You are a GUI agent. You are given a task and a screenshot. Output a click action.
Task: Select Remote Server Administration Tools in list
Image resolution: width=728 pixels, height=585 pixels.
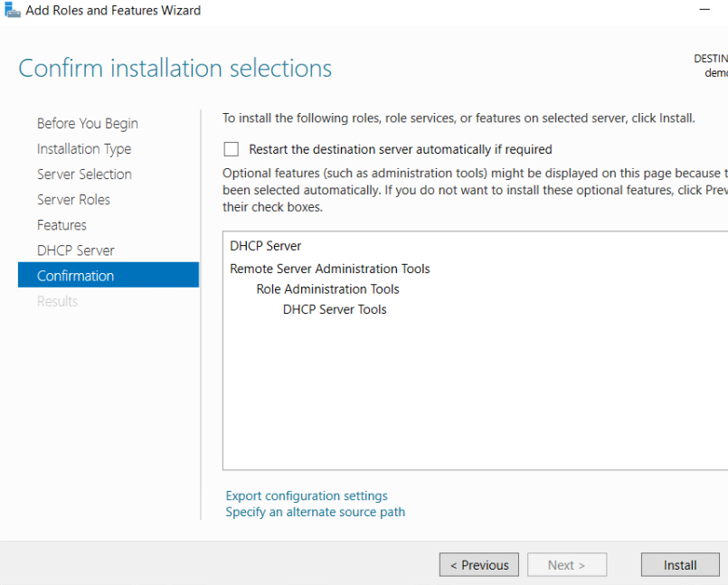pyautogui.click(x=329, y=269)
